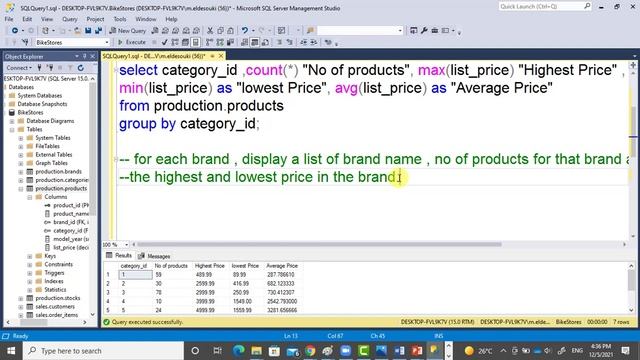This screenshot has height=360, width=640.
Task: Open Microsoft Edge from taskbar
Action: [239, 351]
